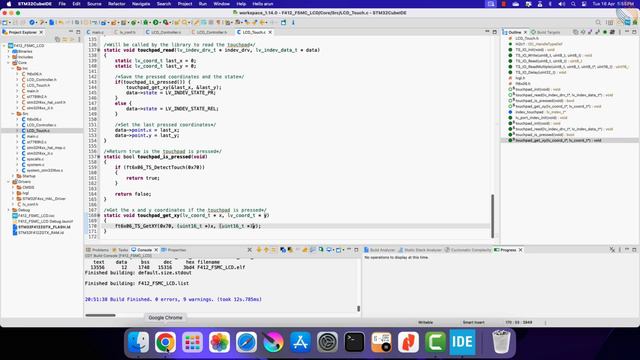Switch to the Tasks tab

[x=120, y=250]
